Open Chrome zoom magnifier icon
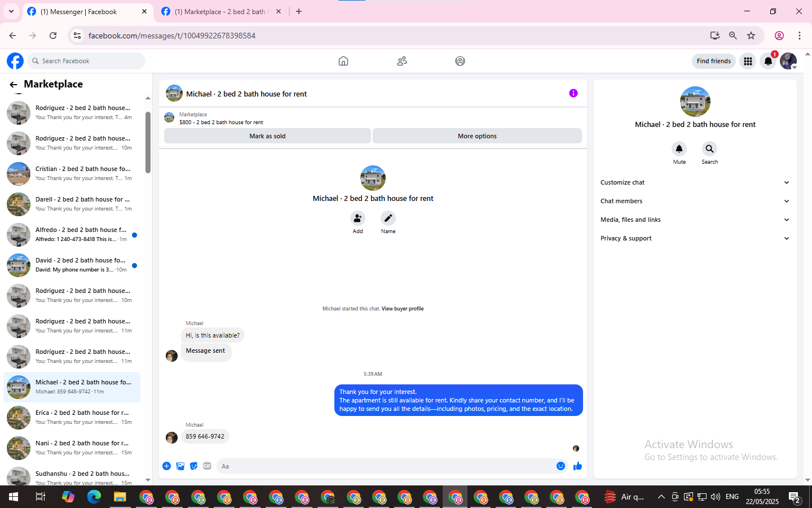 [732, 36]
